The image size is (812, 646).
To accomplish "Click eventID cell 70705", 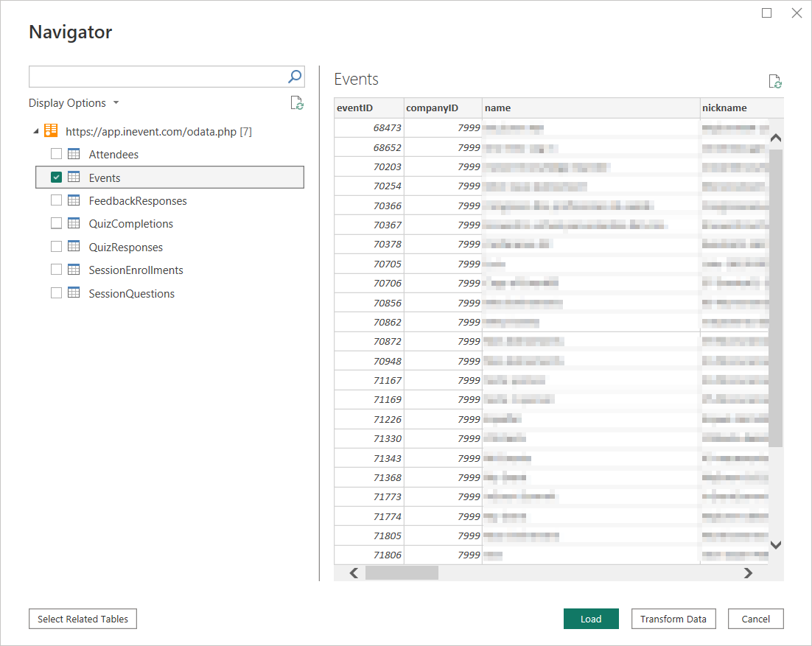I will tap(368, 264).
